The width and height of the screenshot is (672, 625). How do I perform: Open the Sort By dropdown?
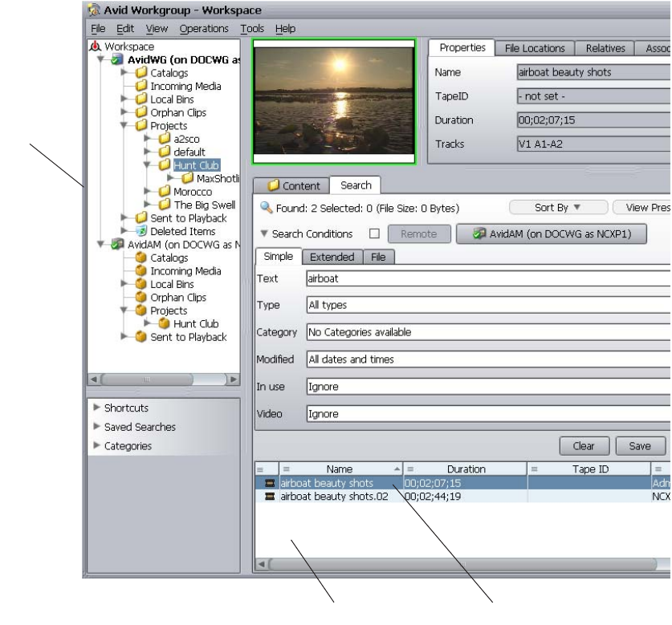pos(558,208)
